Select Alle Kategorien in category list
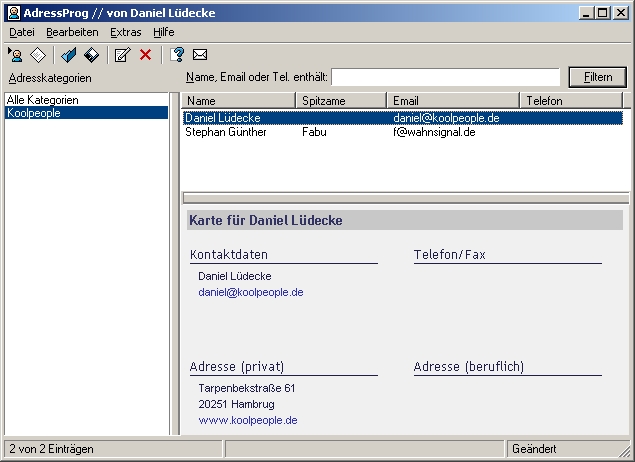The image size is (635, 462). (x=42, y=100)
